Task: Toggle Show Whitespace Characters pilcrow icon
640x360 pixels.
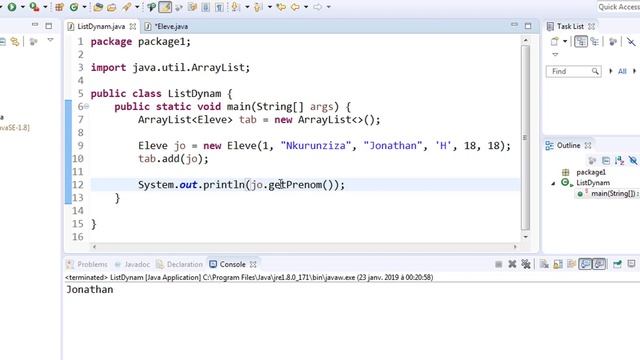Action: click(x=219, y=7)
